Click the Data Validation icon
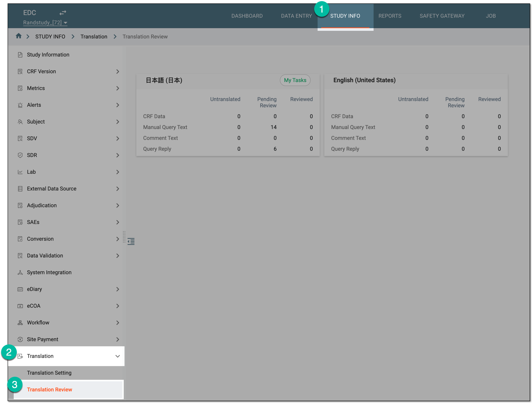The image size is (532, 403). (x=20, y=256)
